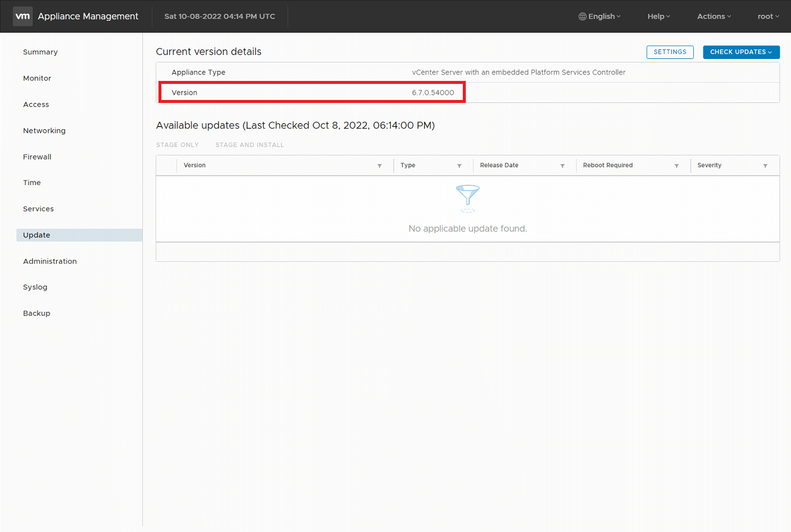This screenshot has height=532, width=791.
Task: Open the Reboot Required column filter icon
Action: coord(677,166)
